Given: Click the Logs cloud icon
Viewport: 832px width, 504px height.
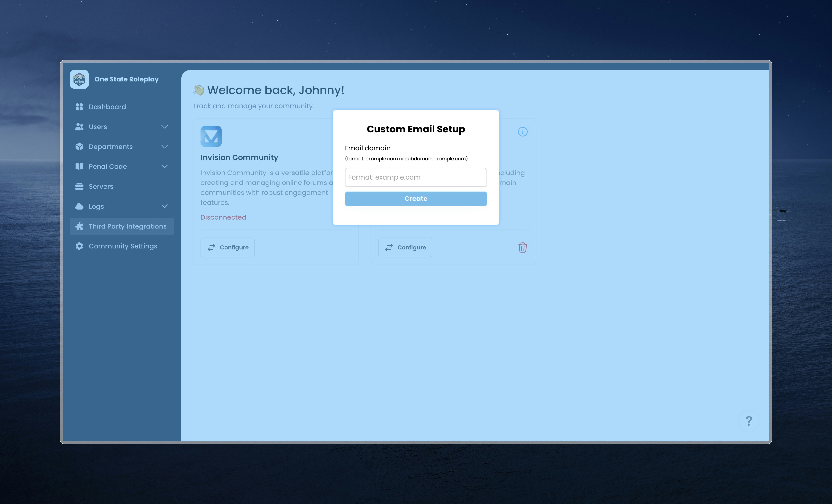Looking at the screenshot, I should coord(79,206).
